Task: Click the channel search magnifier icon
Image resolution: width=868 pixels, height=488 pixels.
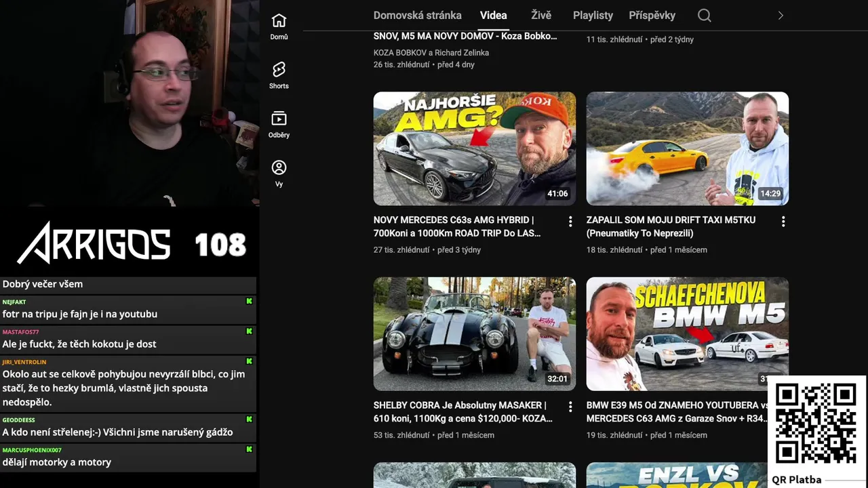Action: (705, 16)
